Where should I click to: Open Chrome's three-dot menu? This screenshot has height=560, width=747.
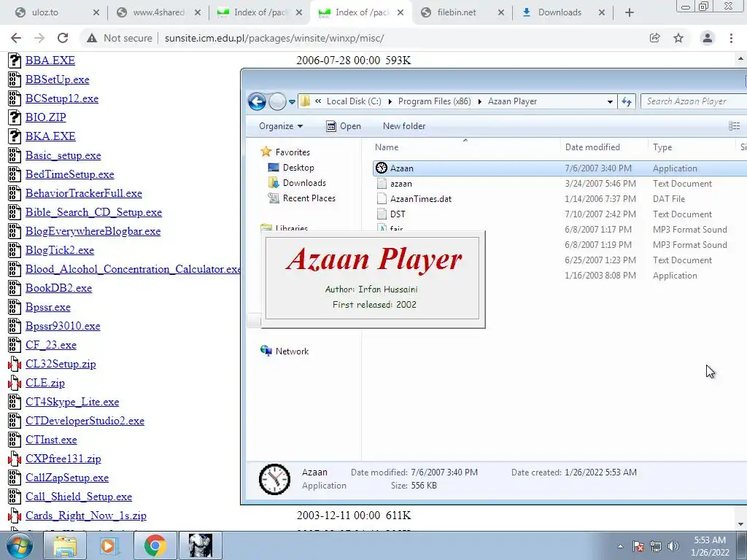pos(731,38)
